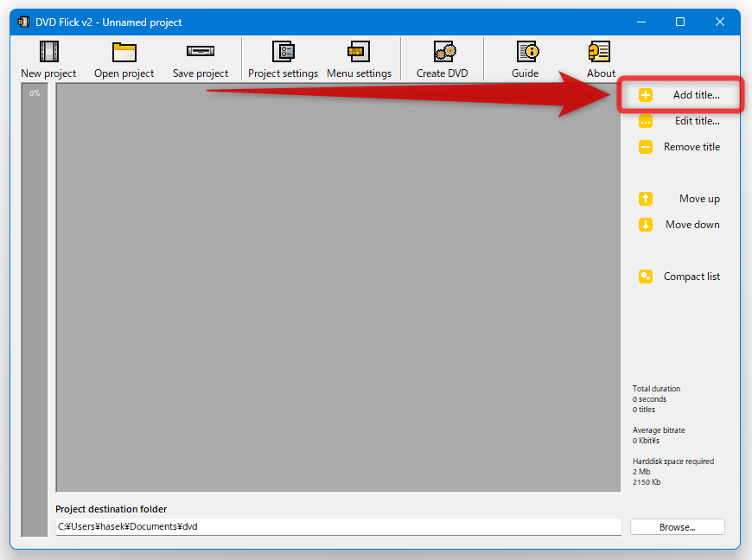The height and width of the screenshot is (560, 752).
Task: Click the 'Project destination folder' label
Action: coord(112,509)
